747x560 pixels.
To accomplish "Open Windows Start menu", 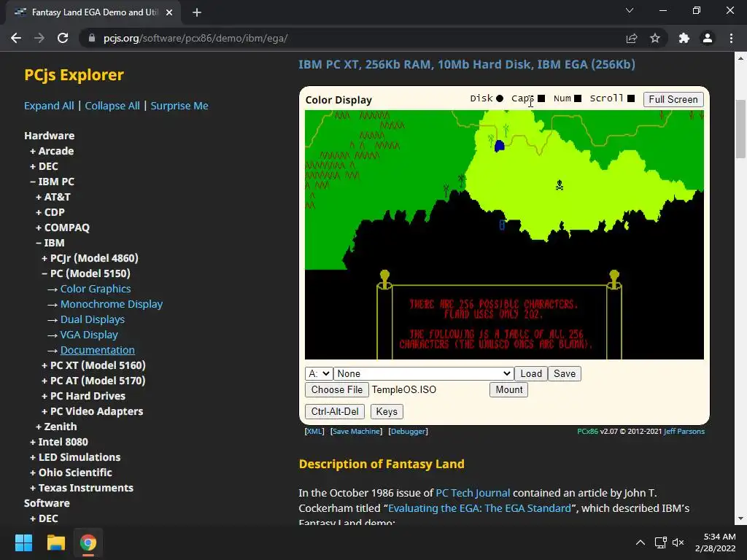I will coord(23,542).
